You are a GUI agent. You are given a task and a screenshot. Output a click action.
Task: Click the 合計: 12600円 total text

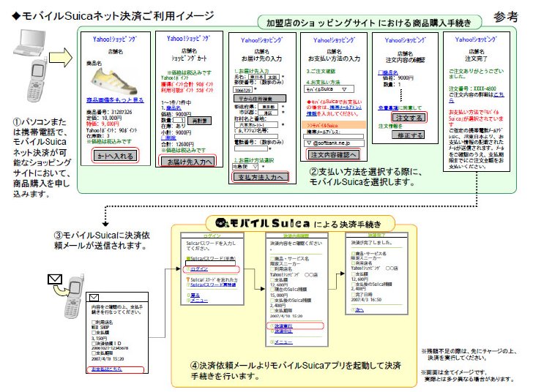pyautogui.click(x=177, y=144)
